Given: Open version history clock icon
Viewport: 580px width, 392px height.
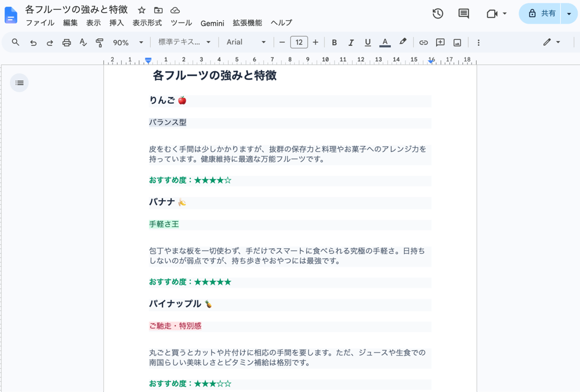Looking at the screenshot, I should tap(438, 14).
